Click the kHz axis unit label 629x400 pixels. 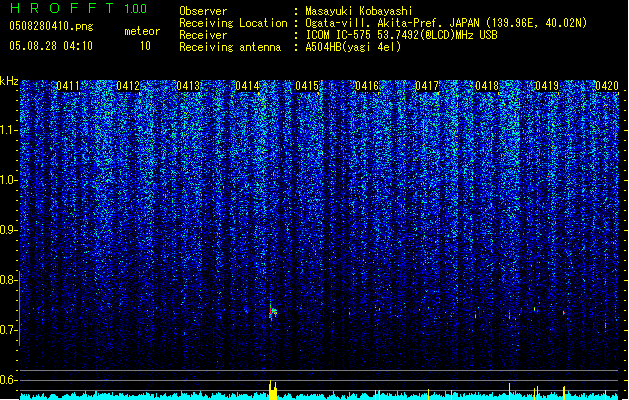pyautogui.click(x=9, y=81)
